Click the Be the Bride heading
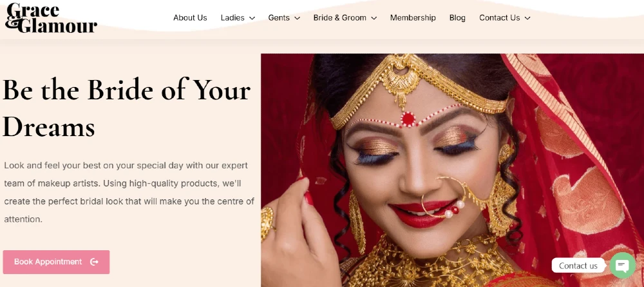 (x=126, y=108)
